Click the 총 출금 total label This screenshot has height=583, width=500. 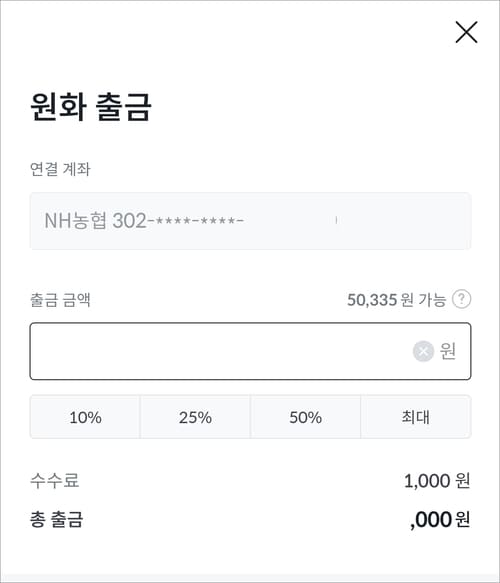click(56, 519)
